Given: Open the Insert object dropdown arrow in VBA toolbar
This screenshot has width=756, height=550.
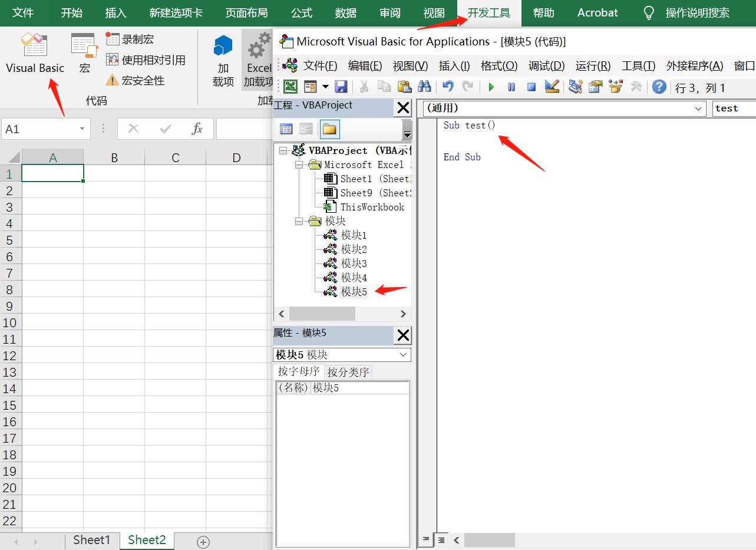Looking at the screenshot, I should click(325, 87).
